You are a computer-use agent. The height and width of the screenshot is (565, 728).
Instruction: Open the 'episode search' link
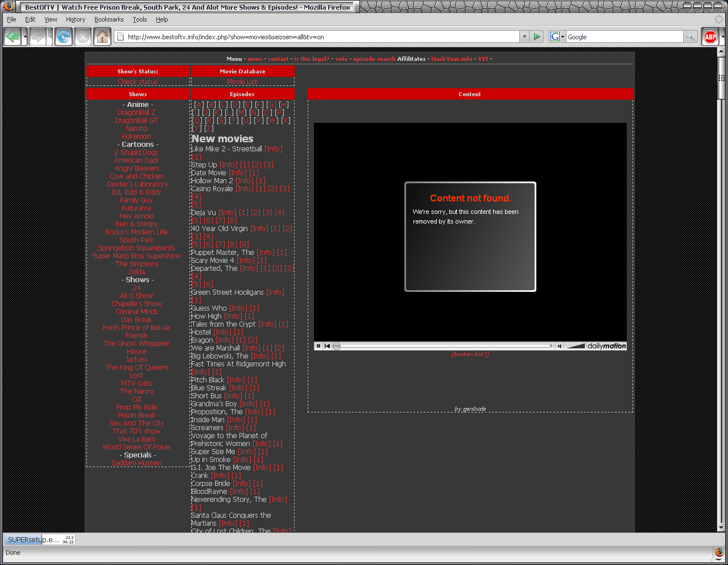point(374,59)
